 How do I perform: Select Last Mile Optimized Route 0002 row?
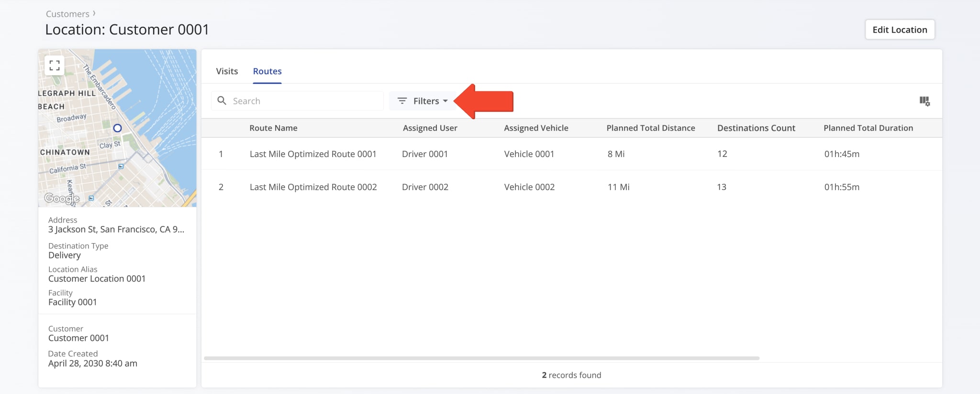[x=313, y=187]
